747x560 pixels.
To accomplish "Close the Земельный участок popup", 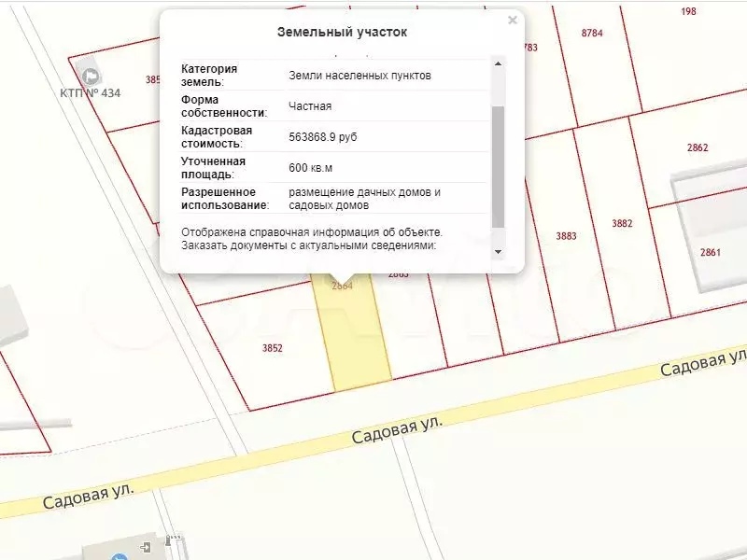I will click(512, 21).
